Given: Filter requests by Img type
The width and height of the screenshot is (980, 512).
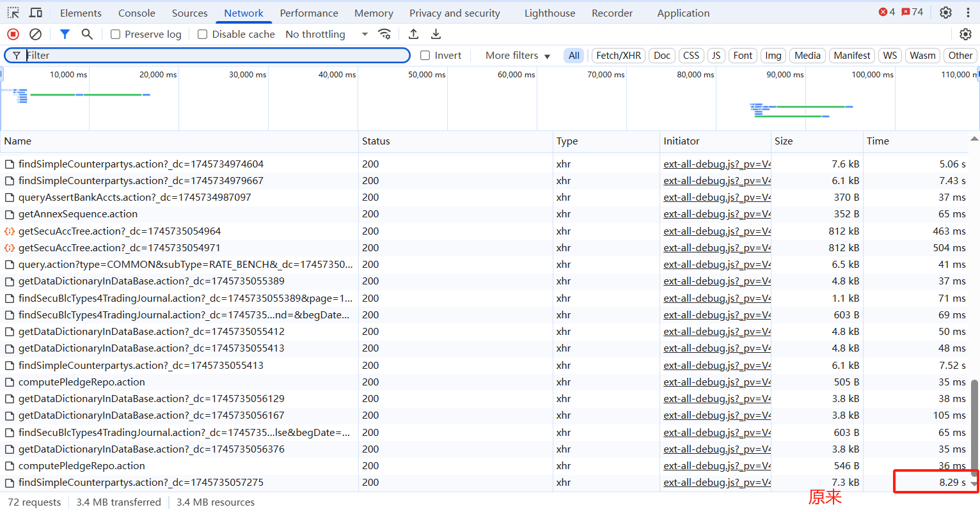Looking at the screenshot, I should pyautogui.click(x=773, y=56).
